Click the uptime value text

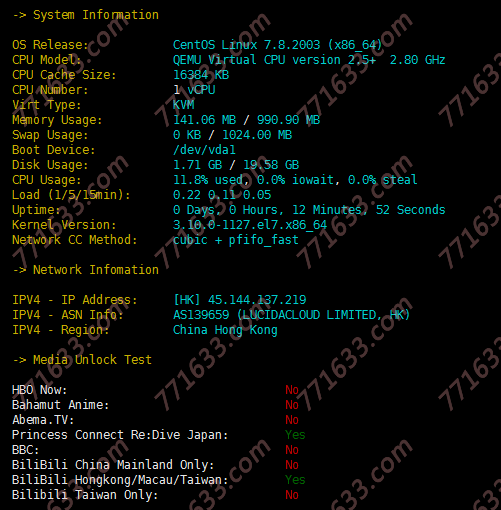click(x=309, y=210)
